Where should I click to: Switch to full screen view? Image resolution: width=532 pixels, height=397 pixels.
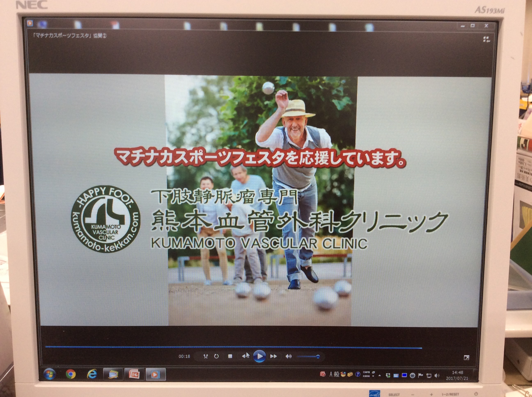pyautogui.click(x=466, y=358)
